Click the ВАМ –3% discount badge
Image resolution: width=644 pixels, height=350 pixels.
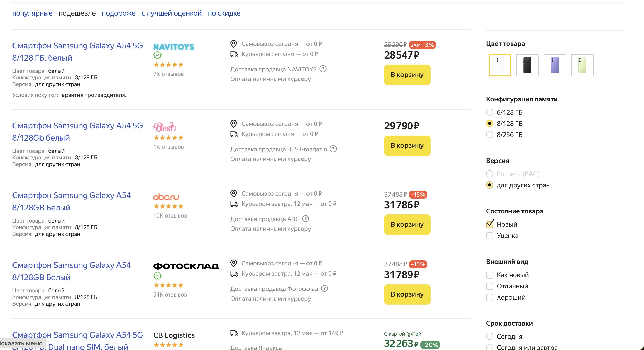[422, 45]
